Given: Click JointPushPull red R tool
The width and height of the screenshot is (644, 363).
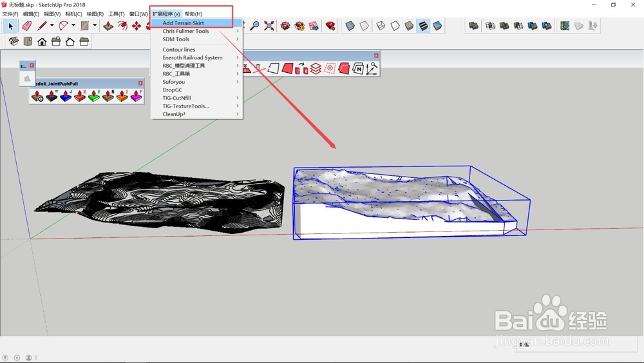Looking at the screenshot, I should [x=80, y=96].
